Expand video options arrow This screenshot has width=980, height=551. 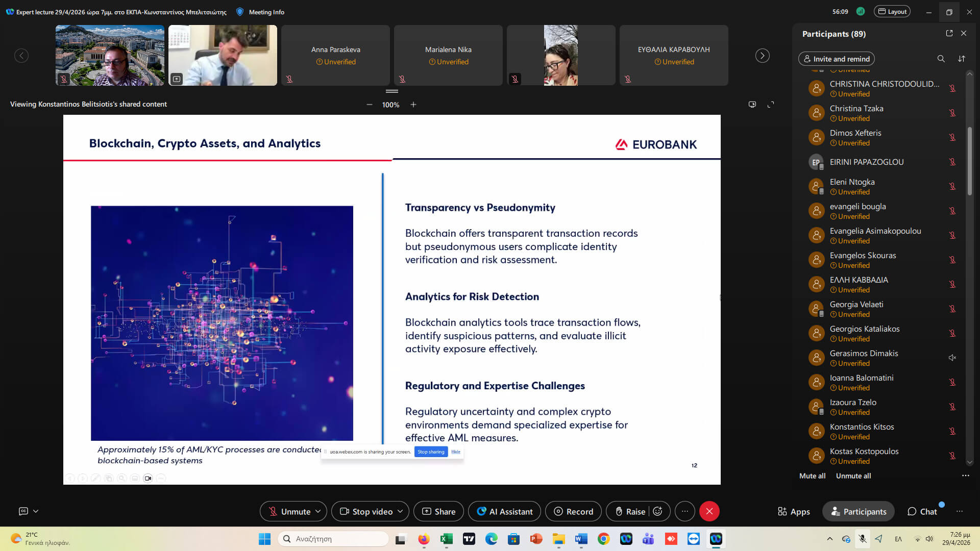tap(400, 511)
